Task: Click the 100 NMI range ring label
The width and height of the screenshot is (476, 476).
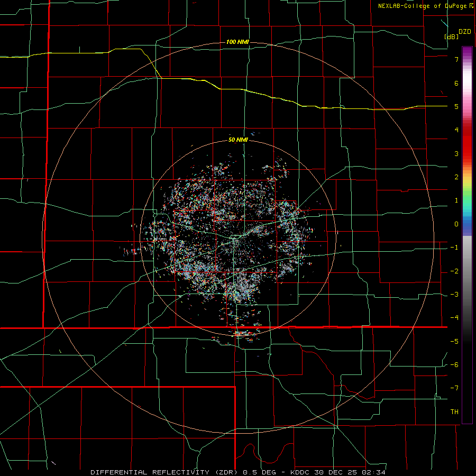Action: [x=237, y=42]
